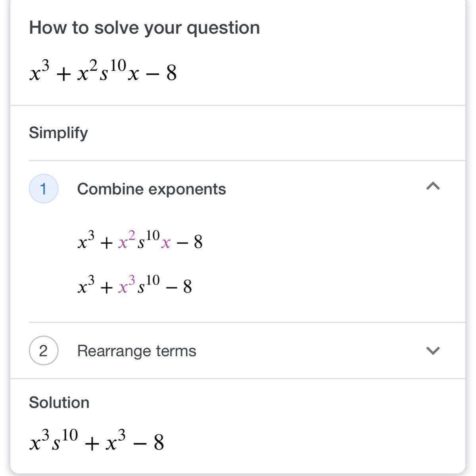Click the "Solution" section heading

[x=59, y=402]
